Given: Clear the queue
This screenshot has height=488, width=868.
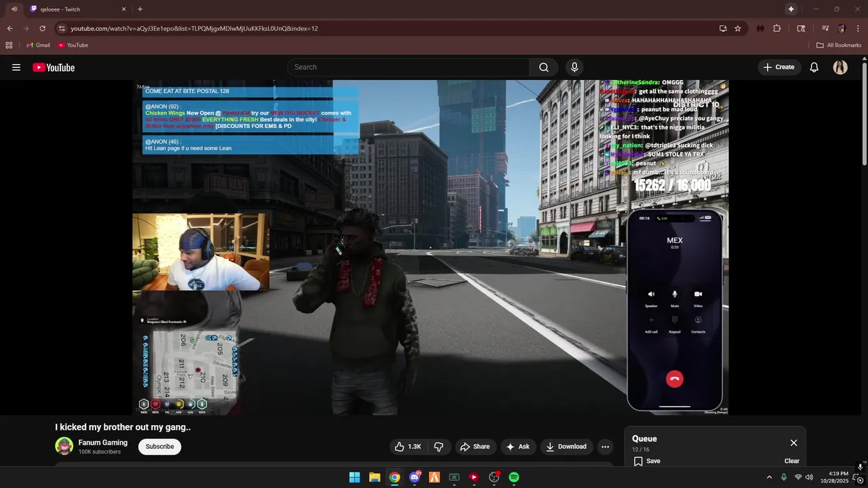Looking at the screenshot, I should tap(792, 461).
